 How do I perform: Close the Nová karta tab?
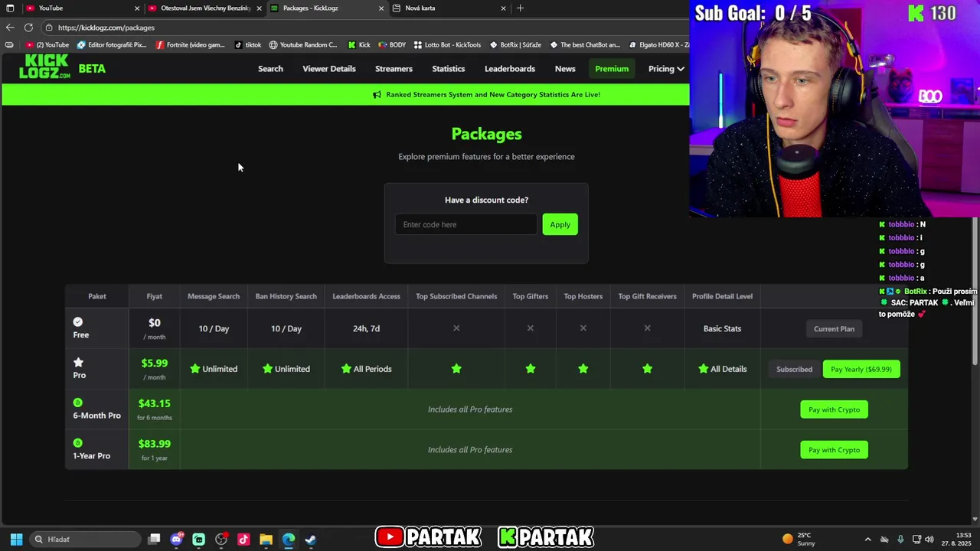point(503,8)
